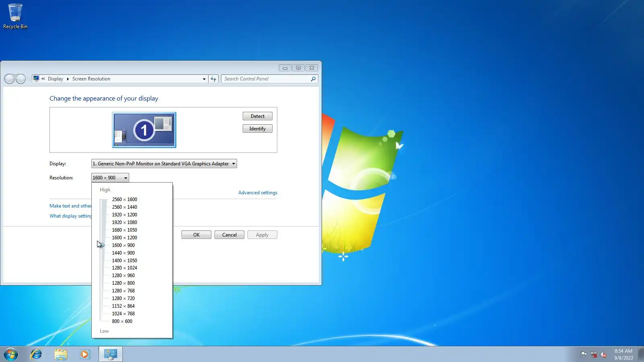644x362 pixels.
Task: Click the address bar refresh icon
Action: click(x=213, y=79)
